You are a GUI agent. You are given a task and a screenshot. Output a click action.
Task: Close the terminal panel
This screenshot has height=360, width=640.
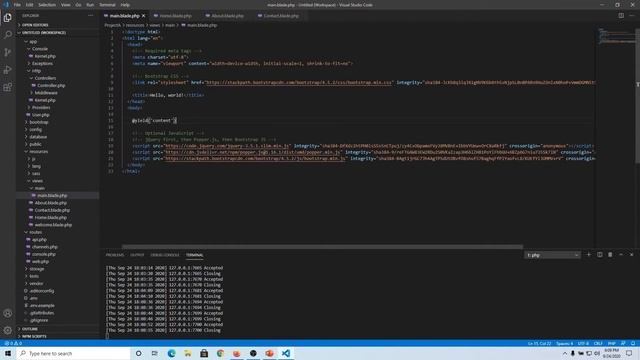[631, 255]
